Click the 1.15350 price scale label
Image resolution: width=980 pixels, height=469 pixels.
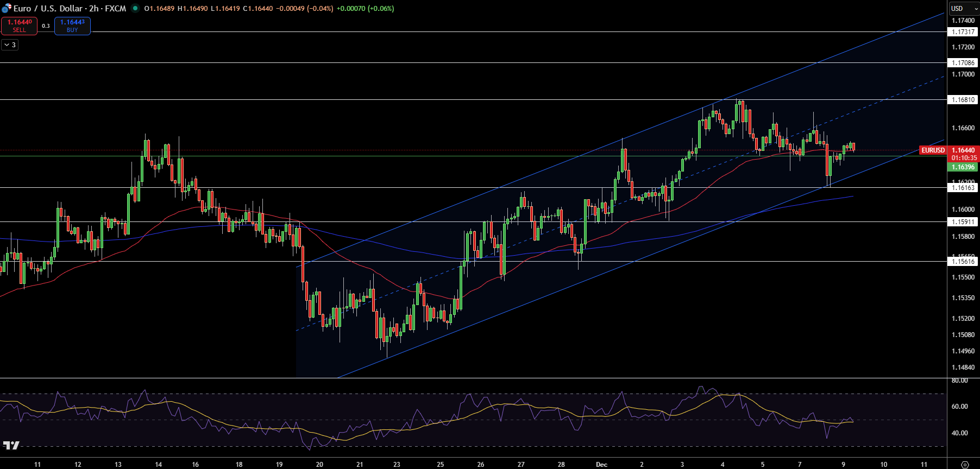click(x=963, y=298)
